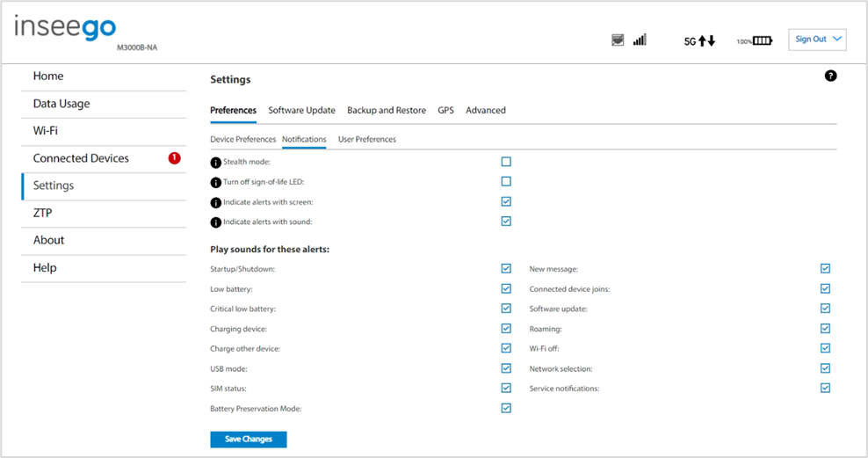Open the help question mark icon
The height and width of the screenshot is (458, 868).
[x=830, y=76]
